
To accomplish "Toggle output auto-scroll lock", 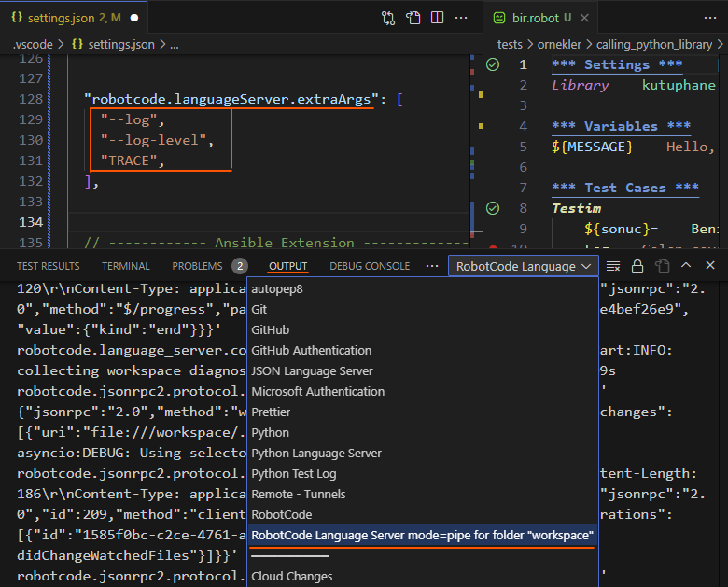I will [637, 266].
